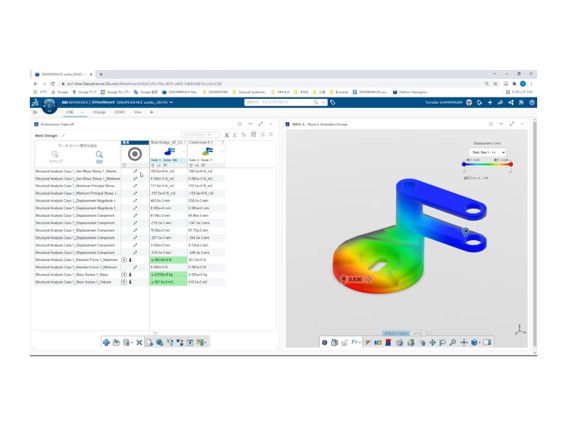
Task: Click the bookmark star icon in the address bar
Action: pos(496,84)
